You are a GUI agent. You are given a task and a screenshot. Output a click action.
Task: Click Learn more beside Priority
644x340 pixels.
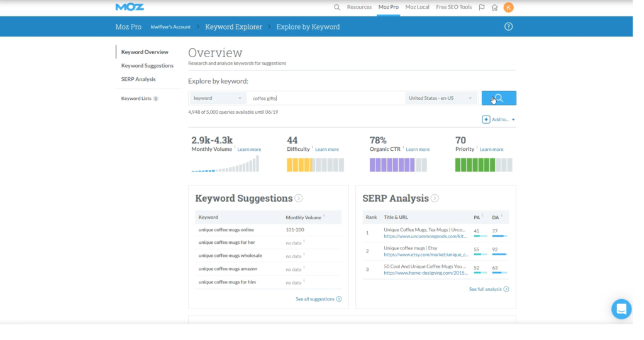(491, 150)
